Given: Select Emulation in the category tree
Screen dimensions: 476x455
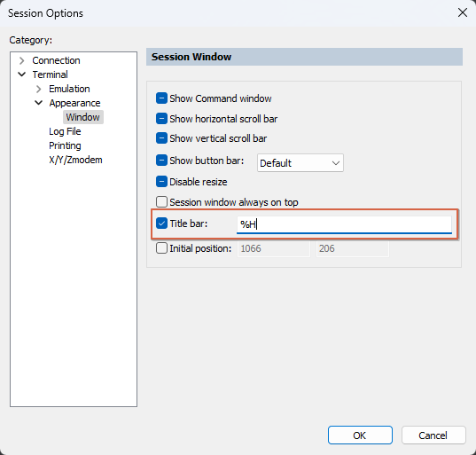Looking at the screenshot, I should pos(69,89).
